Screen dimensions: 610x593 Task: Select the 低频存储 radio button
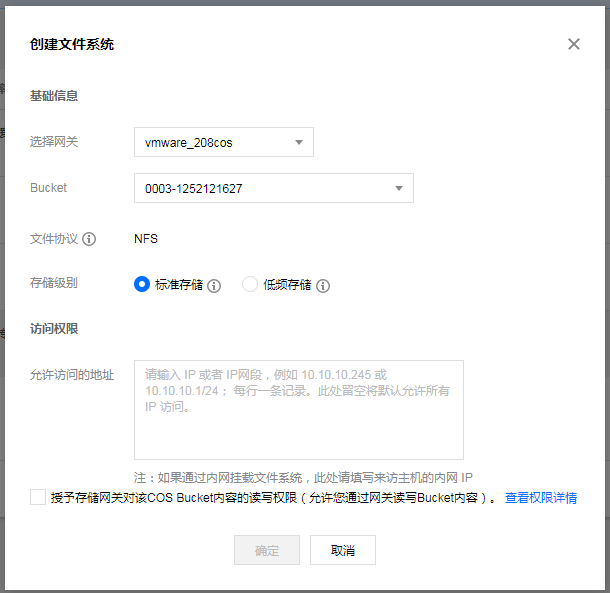point(250,284)
